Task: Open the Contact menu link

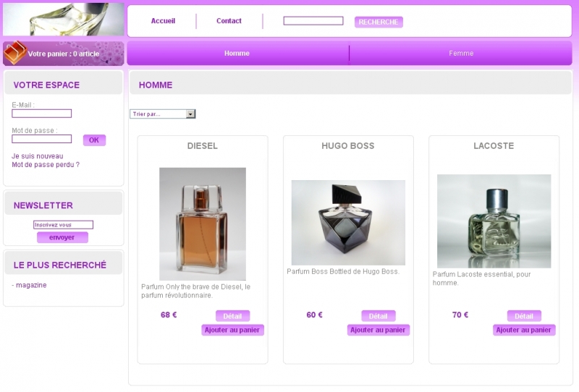Action: pyautogui.click(x=229, y=21)
